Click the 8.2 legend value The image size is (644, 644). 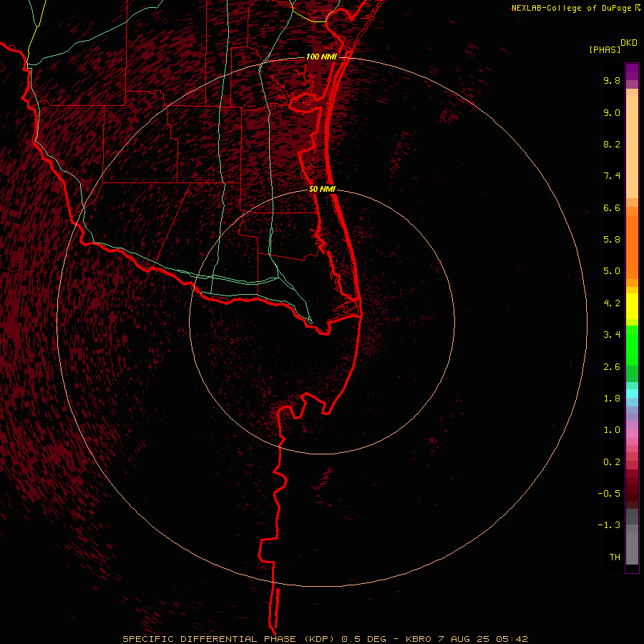pyautogui.click(x=612, y=144)
